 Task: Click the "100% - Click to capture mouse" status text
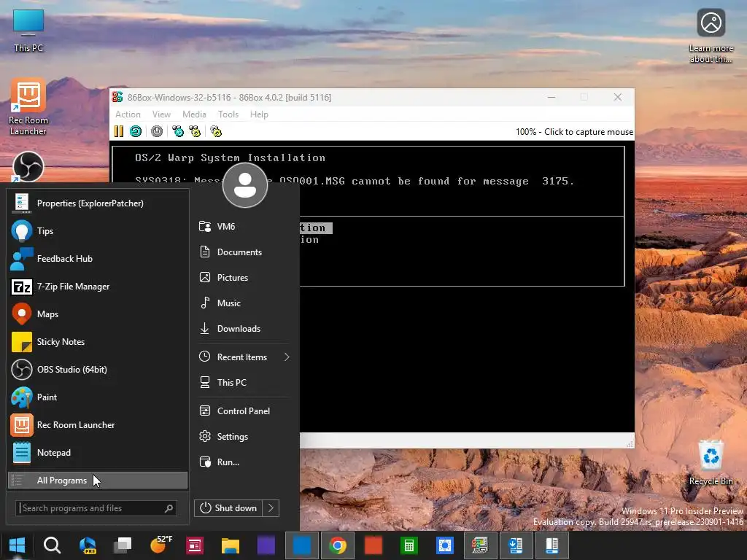click(x=574, y=132)
